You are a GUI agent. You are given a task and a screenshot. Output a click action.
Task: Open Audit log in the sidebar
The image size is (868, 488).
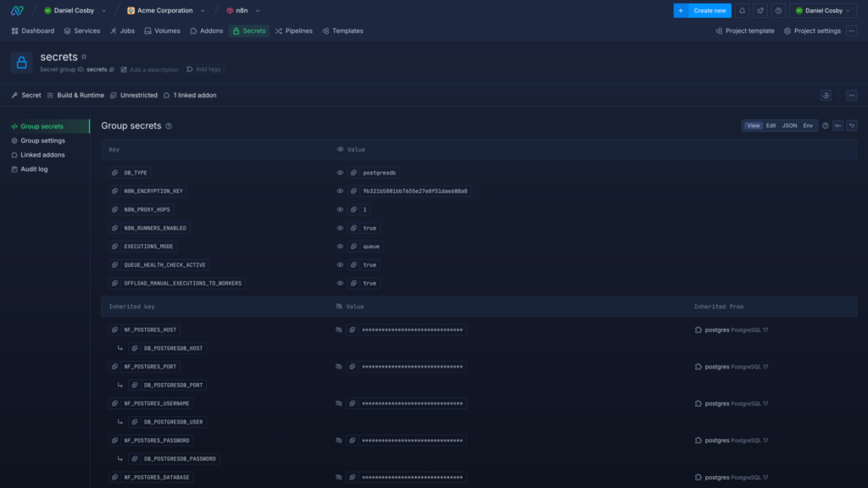click(34, 169)
